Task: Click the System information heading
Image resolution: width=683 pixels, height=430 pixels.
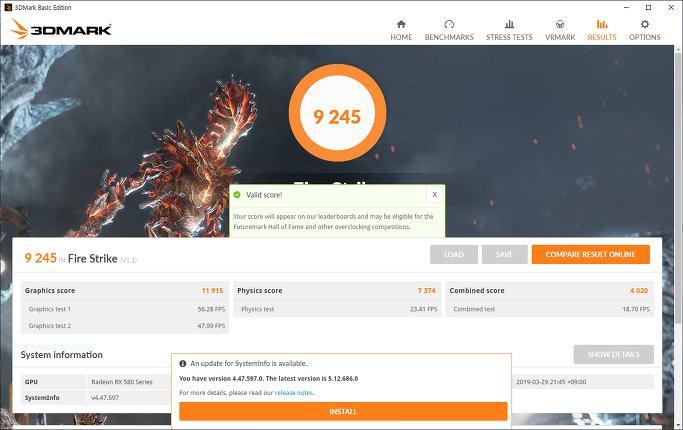Action: tap(61, 355)
